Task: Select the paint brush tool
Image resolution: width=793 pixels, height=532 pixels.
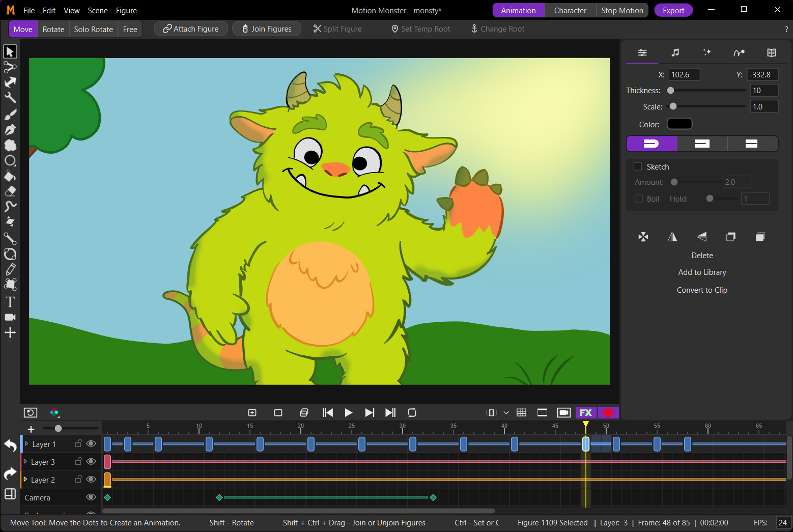Action: (x=10, y=114)
